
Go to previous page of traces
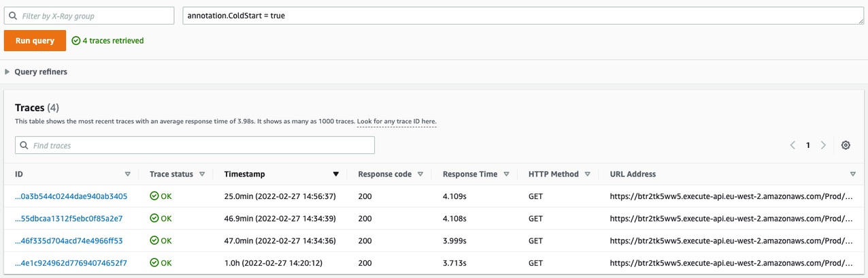[x=792, y=145]
